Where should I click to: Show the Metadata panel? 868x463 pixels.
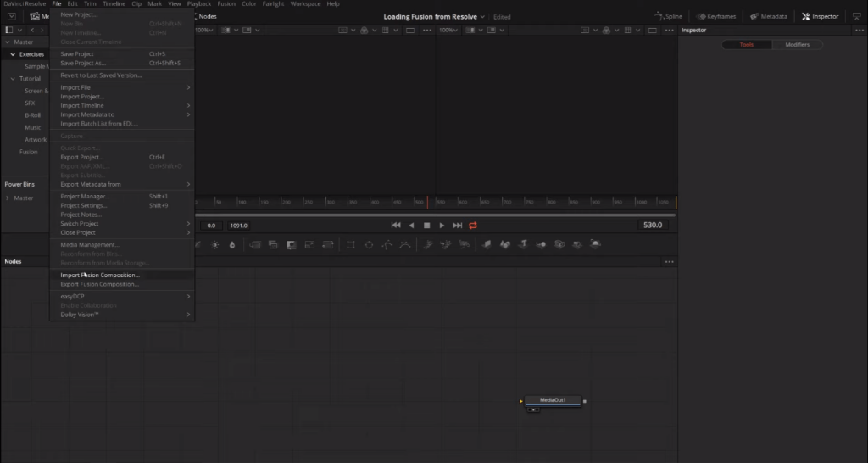[768, 16]
